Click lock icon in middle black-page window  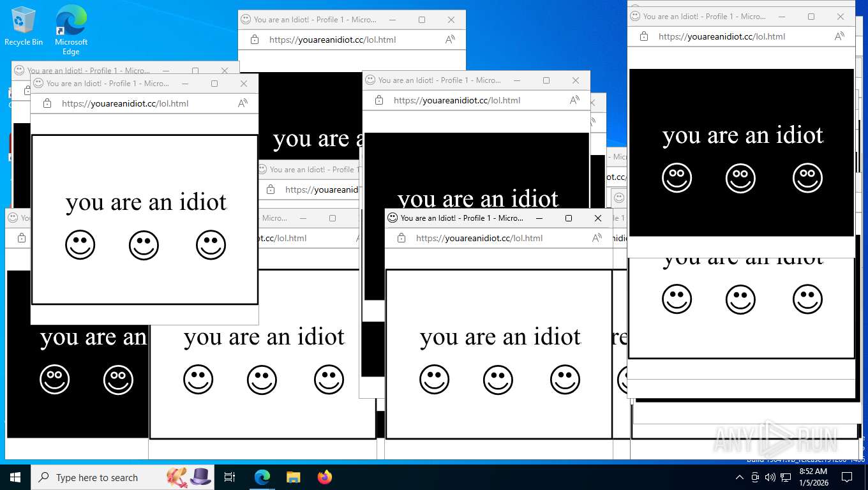[x=379, y=100]
